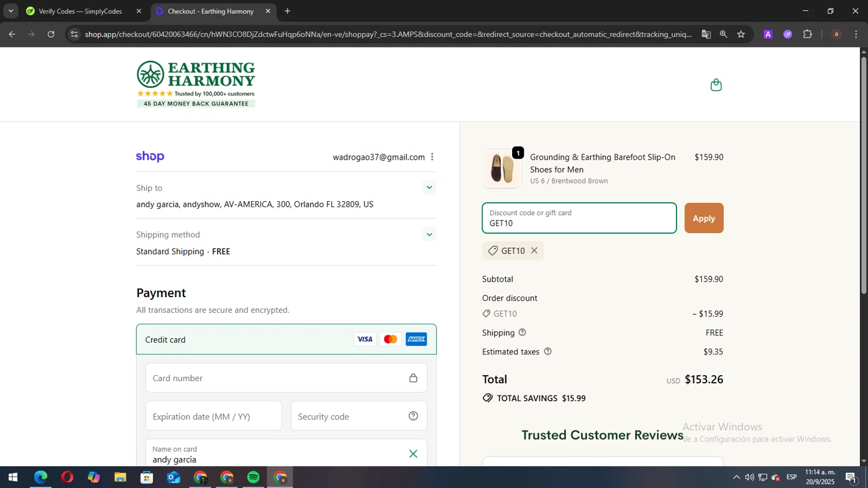Go back to previous page
The image size is (868, 488).
click(12, 34)
